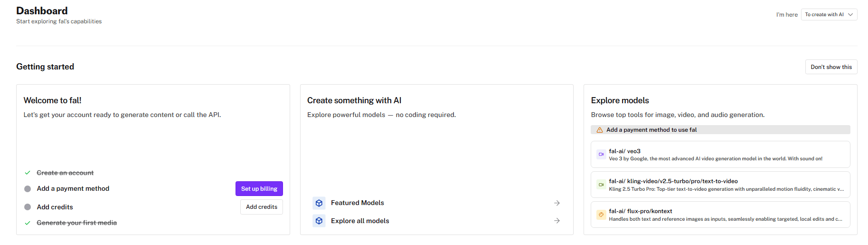868x245 pixels.
Task: Toggle the Add a payment method circle
Action: click(28, 189)
